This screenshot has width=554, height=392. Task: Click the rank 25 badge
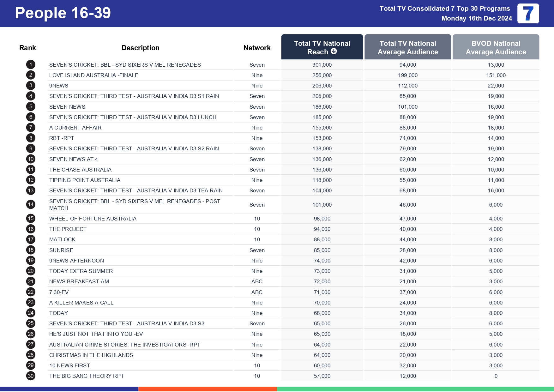(30, 323)
